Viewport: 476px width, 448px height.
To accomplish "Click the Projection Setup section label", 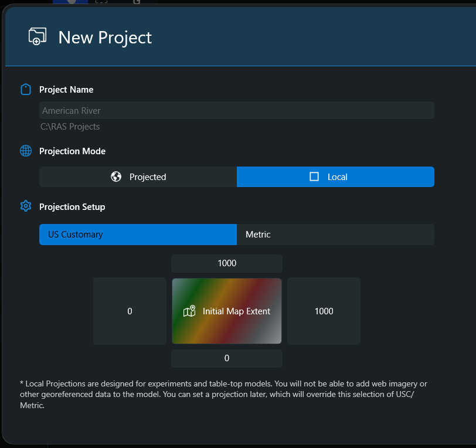I will 72,207.
